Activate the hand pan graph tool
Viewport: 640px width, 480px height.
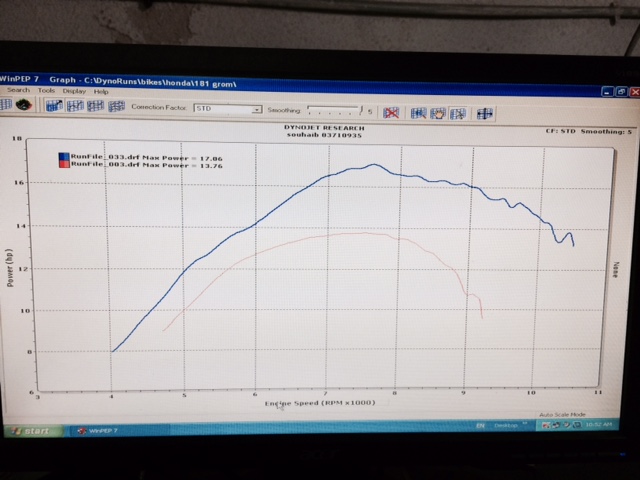(x=438, y=113)
